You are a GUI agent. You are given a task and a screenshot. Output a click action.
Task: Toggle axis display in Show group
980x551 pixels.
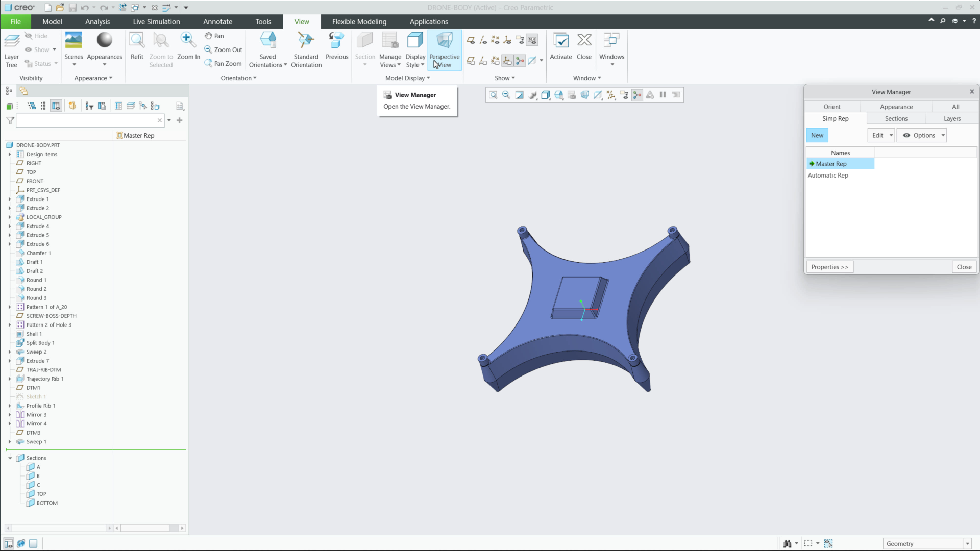point(483,40)
